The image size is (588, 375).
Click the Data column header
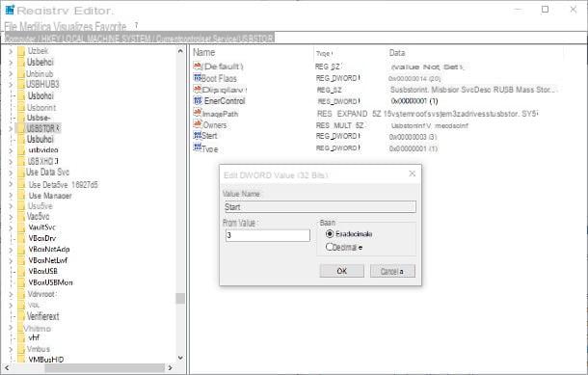coord(397,53)
